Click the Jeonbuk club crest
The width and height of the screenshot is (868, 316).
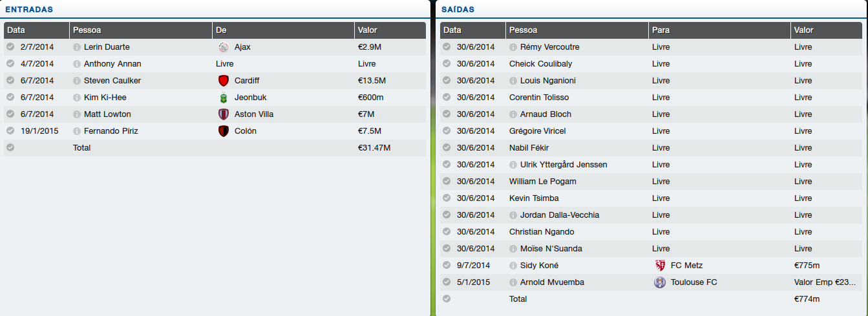[224, 98]
